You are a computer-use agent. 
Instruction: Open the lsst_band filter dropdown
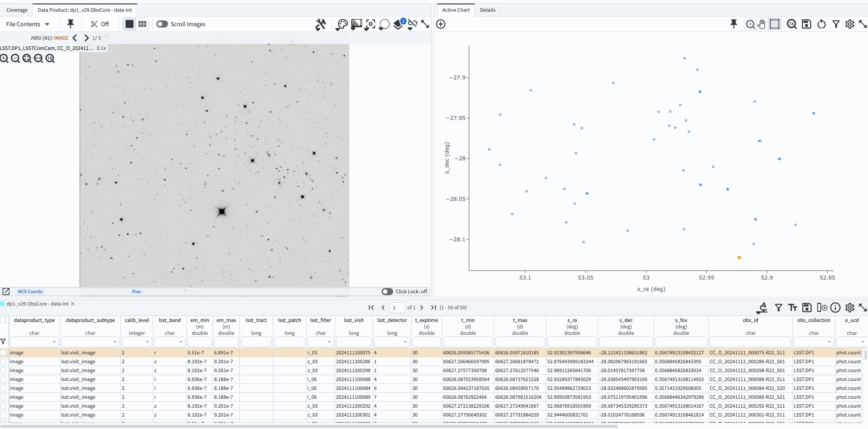pos(181,342)
